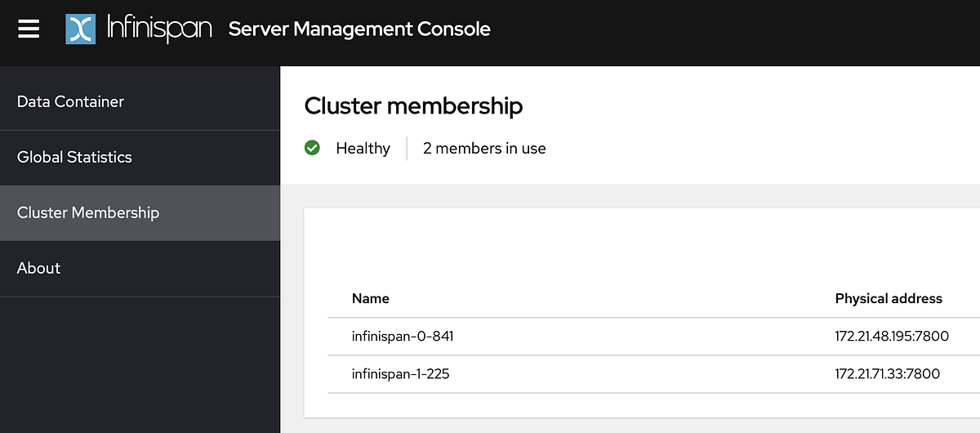Click the Infinispan brand wordmark
This screenshot has width=980, height=433.
click(x=159, y=29)
